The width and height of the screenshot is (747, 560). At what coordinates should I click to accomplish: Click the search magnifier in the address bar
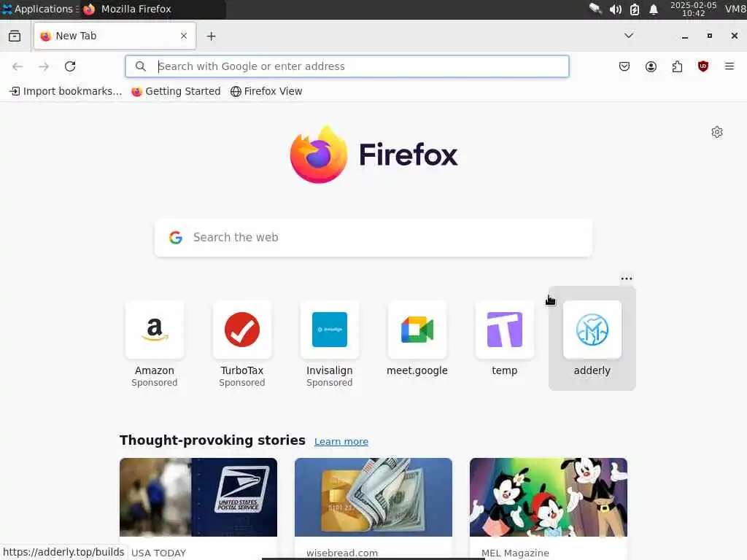pyautogui.click(x=141, y=66)
